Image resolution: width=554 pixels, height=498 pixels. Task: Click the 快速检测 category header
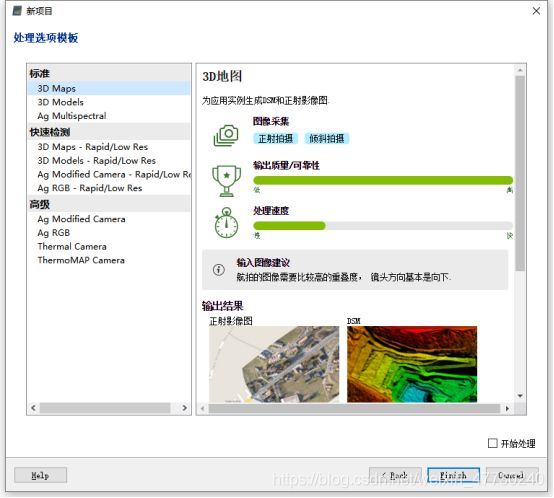click(109, 132)
